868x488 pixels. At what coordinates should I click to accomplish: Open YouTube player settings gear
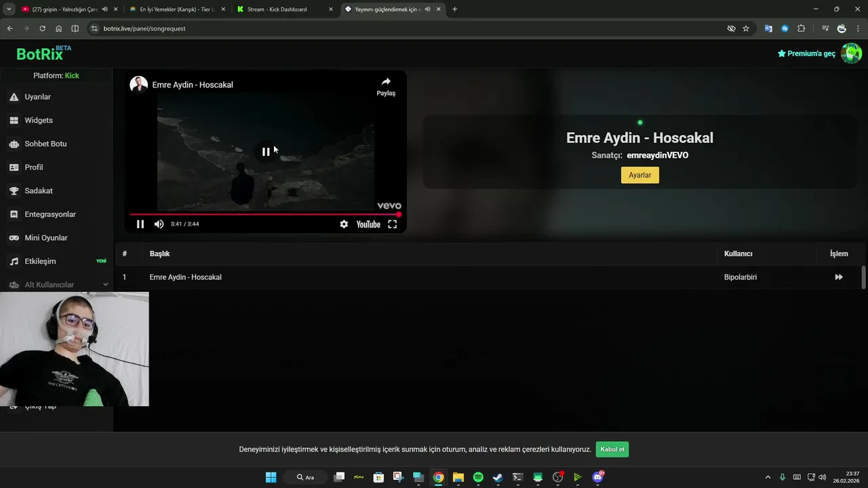(344, 224)
